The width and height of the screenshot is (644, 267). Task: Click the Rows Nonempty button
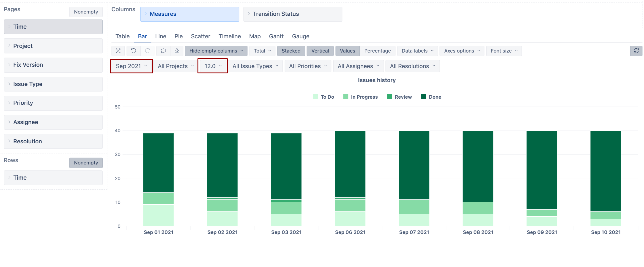86,163
